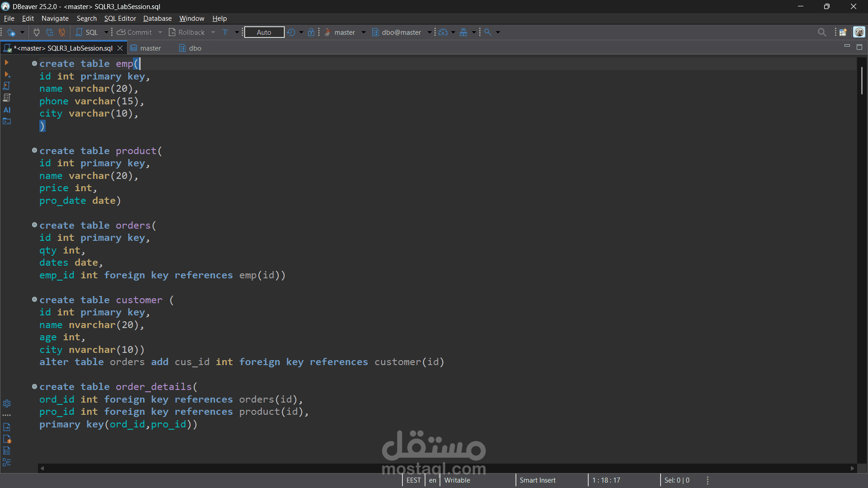Image resolution: width=868 pixels, height=488 pixels.
Task: Click the AI assistant icon in sidebar
Action: tap(7, 110)
